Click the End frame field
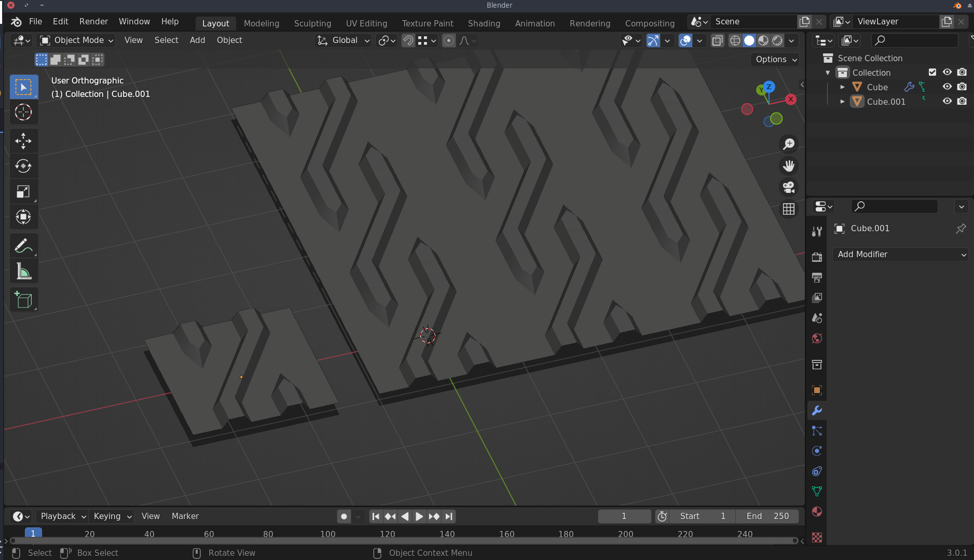Viewport: 974px width, 560px height. point(767,516)
